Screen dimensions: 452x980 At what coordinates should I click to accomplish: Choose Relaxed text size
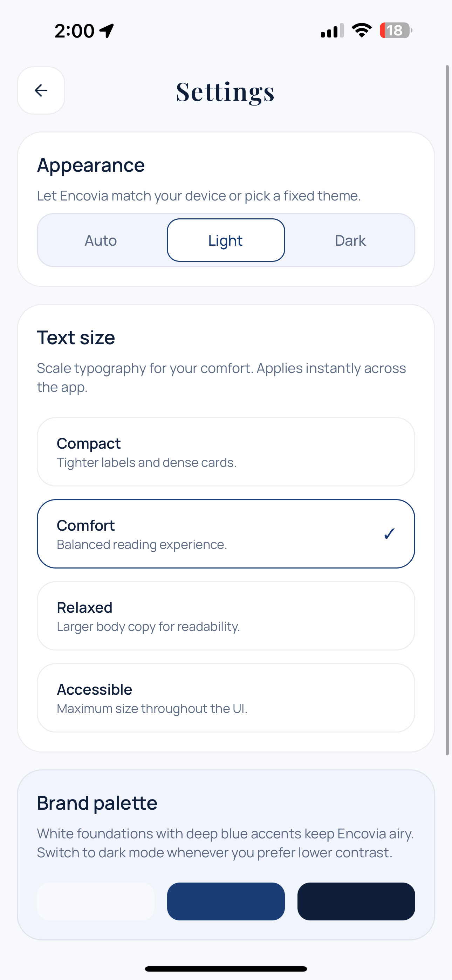226,616
